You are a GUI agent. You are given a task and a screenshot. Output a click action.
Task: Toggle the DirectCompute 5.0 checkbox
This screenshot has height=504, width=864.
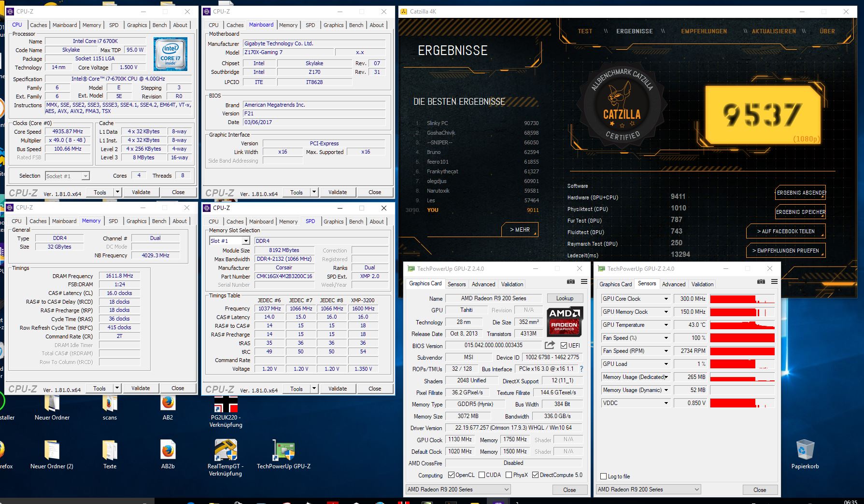pos(535,475)
